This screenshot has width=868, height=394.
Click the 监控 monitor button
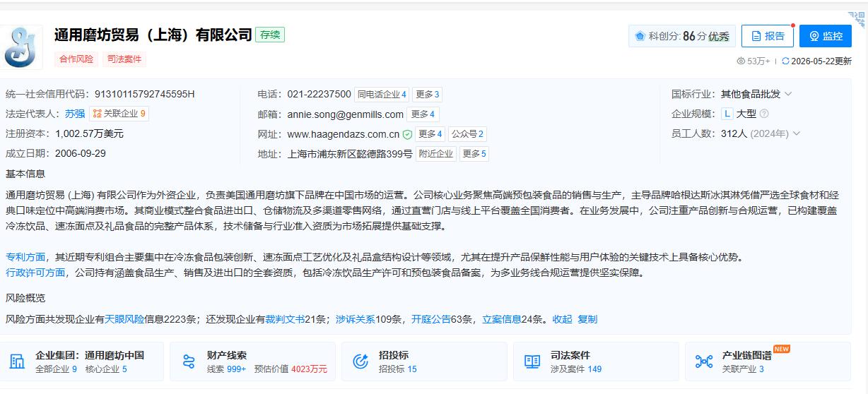(826, 36)
